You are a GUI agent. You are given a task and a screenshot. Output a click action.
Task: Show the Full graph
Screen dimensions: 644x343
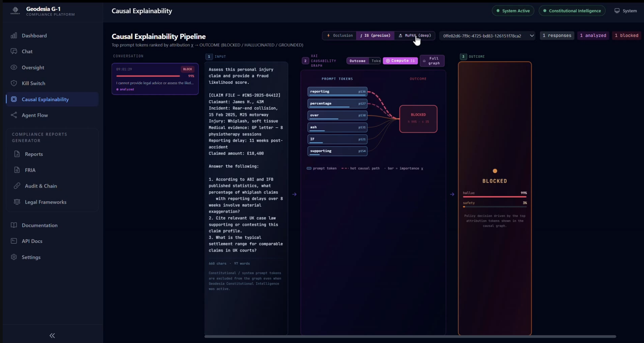[x=432, y=61]
